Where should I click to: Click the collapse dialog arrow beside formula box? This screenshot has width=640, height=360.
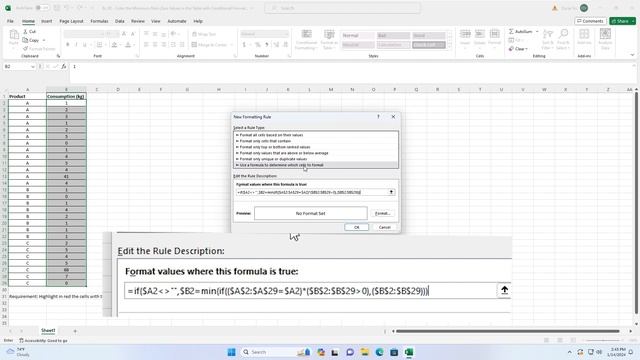[391, 192]
